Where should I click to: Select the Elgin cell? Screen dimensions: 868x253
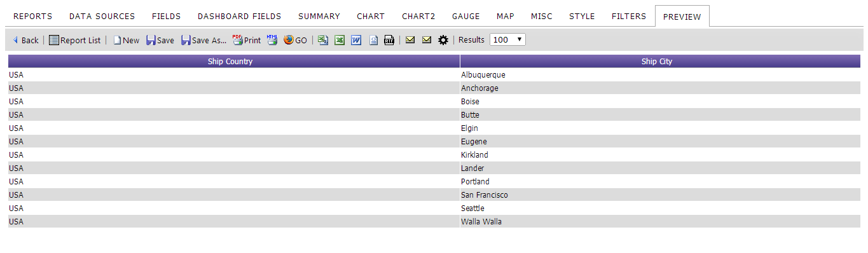(660, 128)
